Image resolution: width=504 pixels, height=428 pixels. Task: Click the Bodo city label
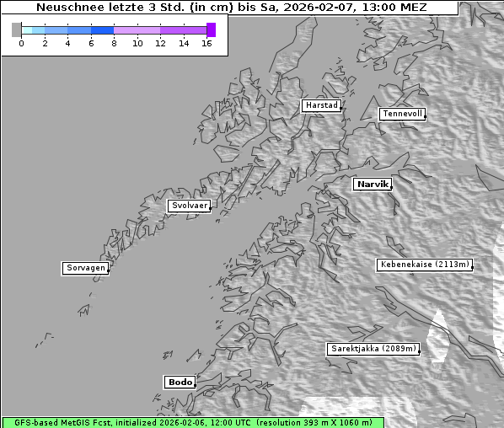tap(180, 382)
